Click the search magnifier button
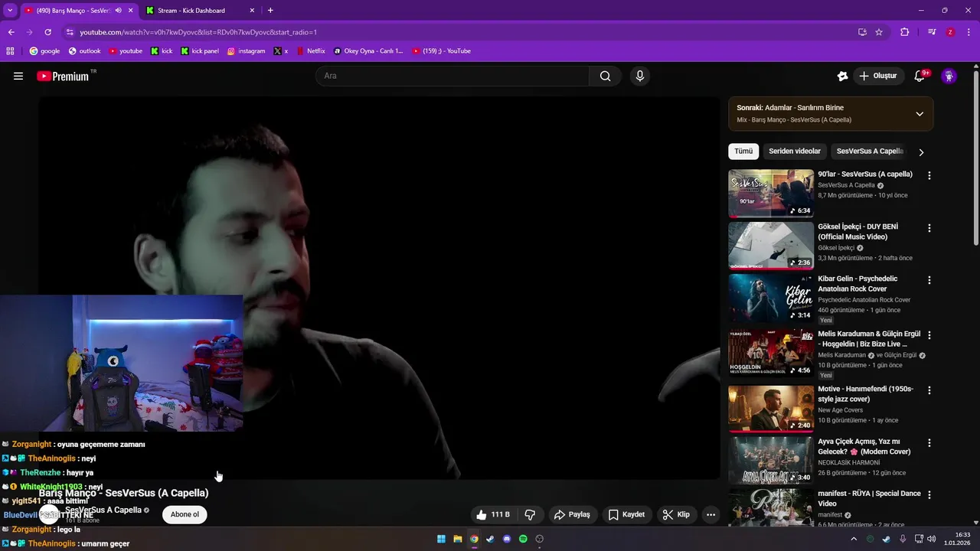 (x=605, y=76)
